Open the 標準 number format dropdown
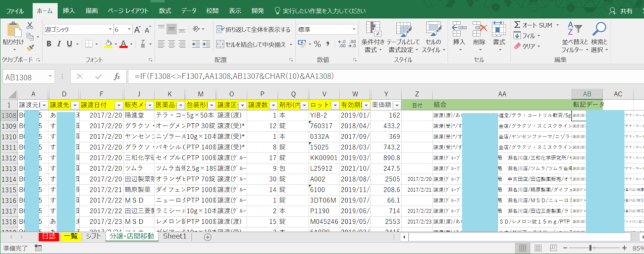Screen dimensions: 644x254 click(353, 30)
